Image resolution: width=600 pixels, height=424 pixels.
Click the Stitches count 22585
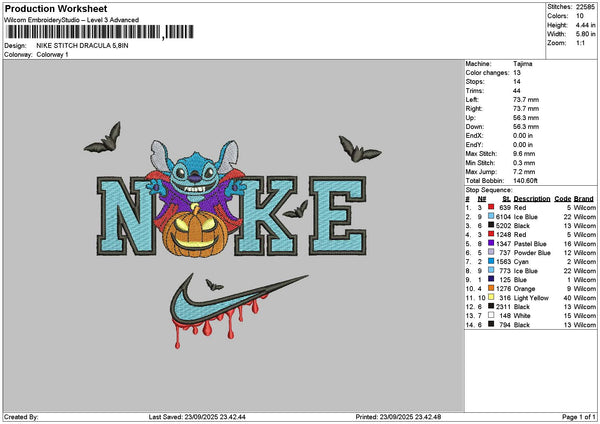click(x=585, y=7)
